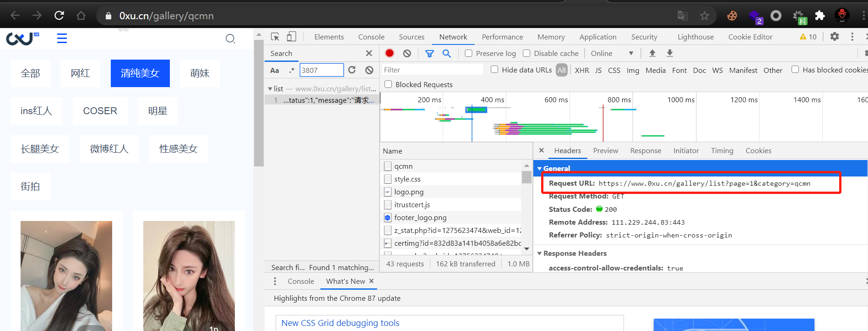This screenshot has width=868, height=331.
Task: Export HAR file download arrow icon
Action: pos(670,53)
